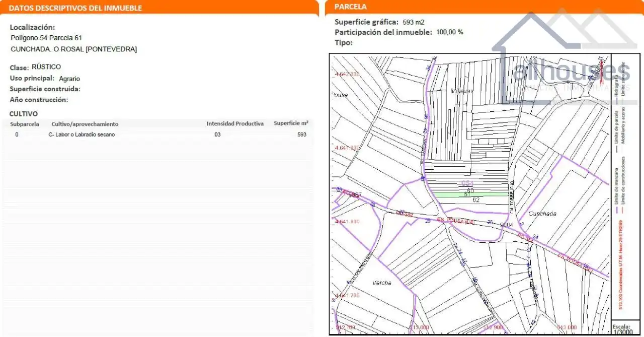Select 'CUNCHADA. O ROSAL [PONTEVEDRA]' address line
644x337 pixels.
tap(73, 49)
